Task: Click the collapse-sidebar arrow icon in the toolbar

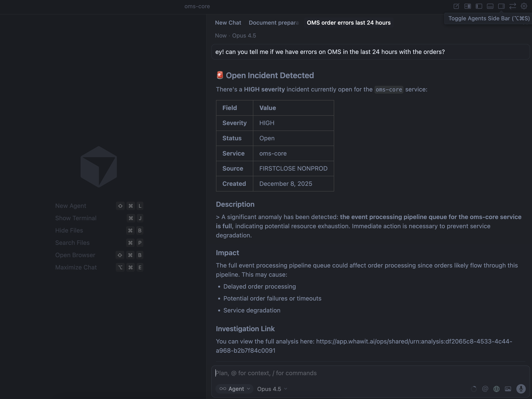Action: (468, 6)
